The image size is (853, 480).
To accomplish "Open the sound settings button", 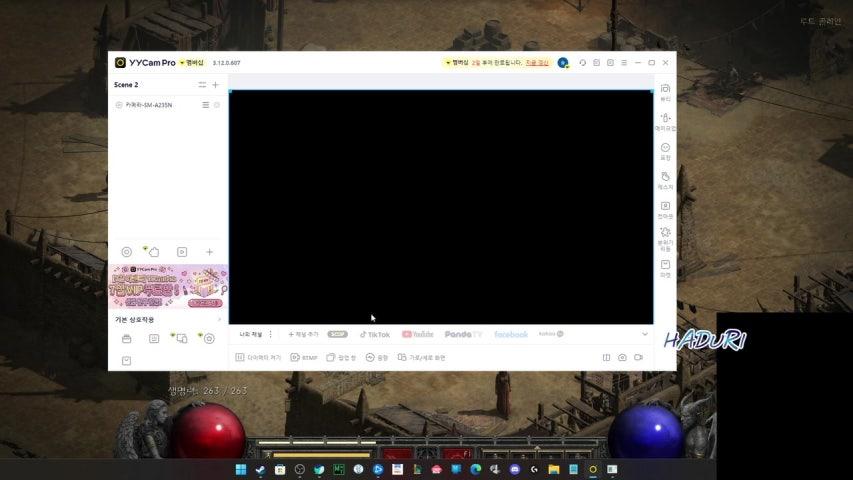I will [x=376, y=358].
